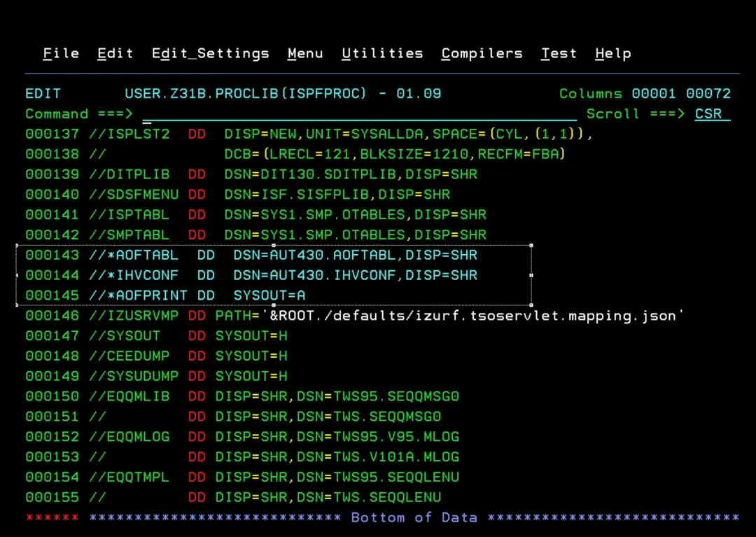Click line number 000154
Viewport: 756px width, 537px height.
point(52,477)
